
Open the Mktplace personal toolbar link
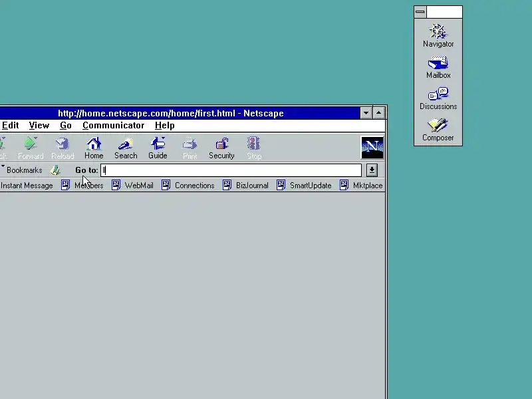coord(361,186)
